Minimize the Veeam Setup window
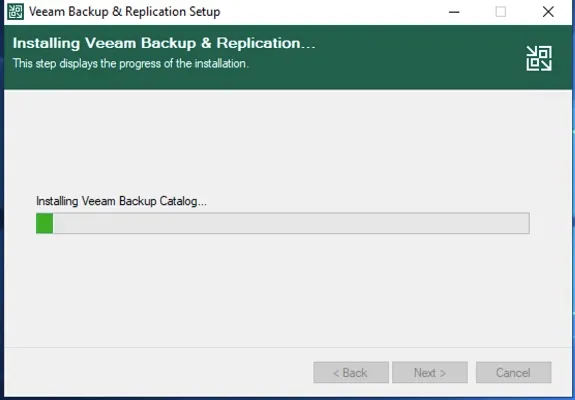575x400 pixels. coord(454,12)
